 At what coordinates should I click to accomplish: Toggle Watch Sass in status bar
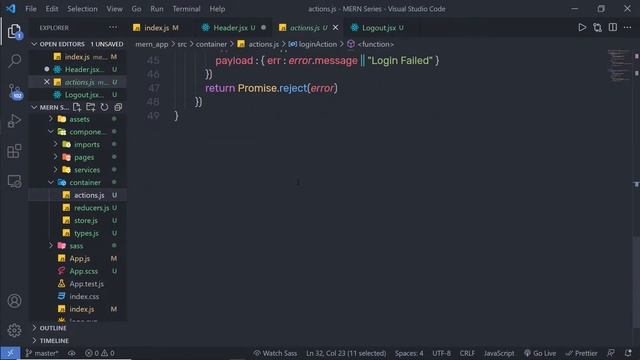tap(275, 353)
